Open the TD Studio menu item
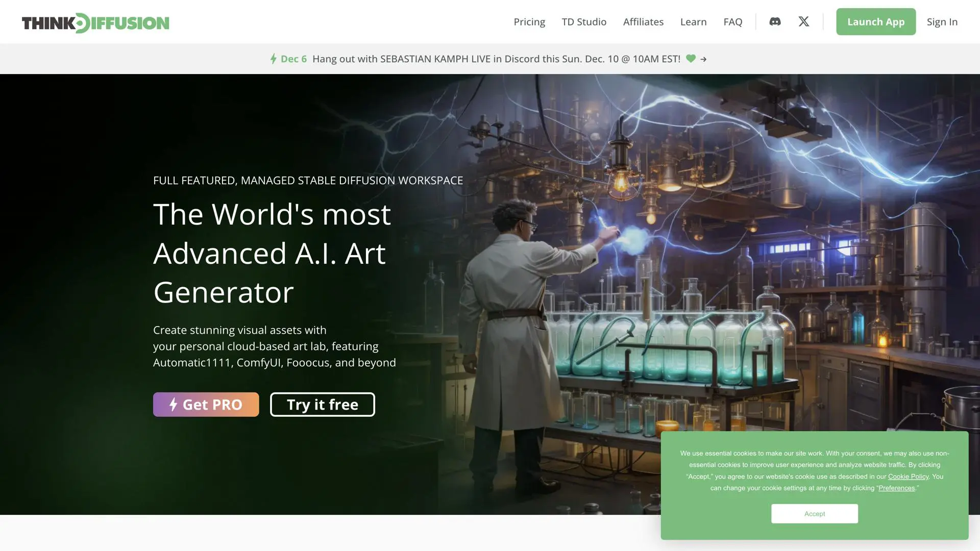980x551 pixels. (584, 22)
